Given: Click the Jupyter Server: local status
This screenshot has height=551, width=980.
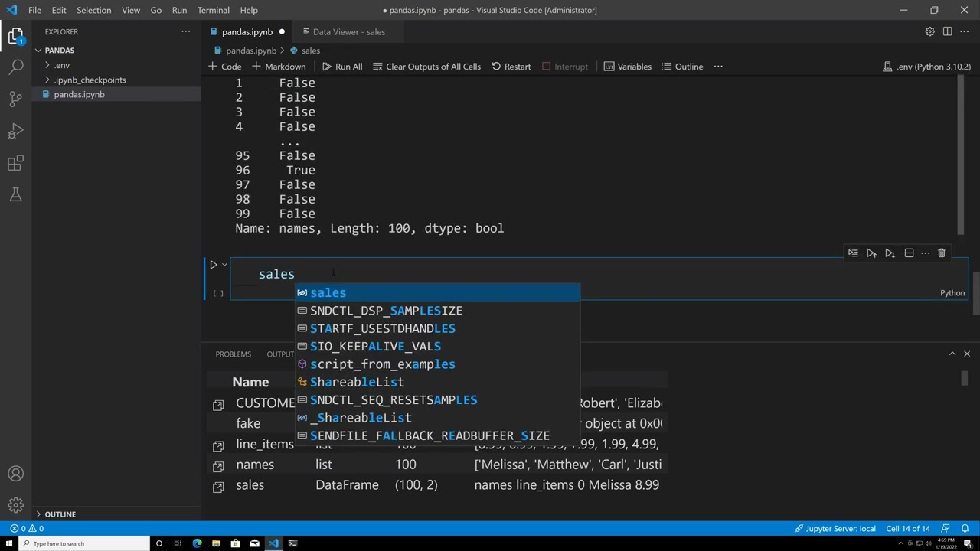Looking at the screenshot, I should pyautogui.click(x=836, y=528).
